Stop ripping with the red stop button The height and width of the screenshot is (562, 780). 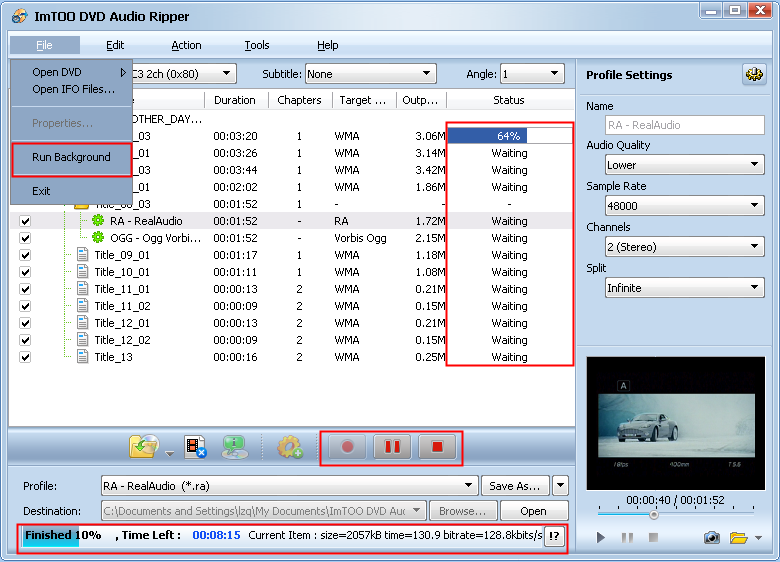pyautogui.click(x=437, y=447)
